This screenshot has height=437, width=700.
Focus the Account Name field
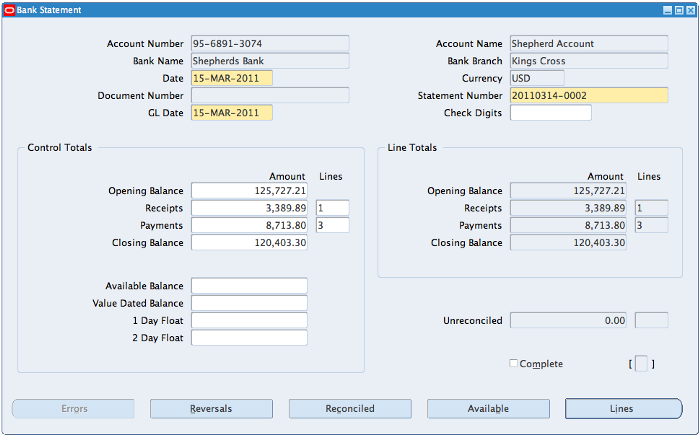(589, 44)
